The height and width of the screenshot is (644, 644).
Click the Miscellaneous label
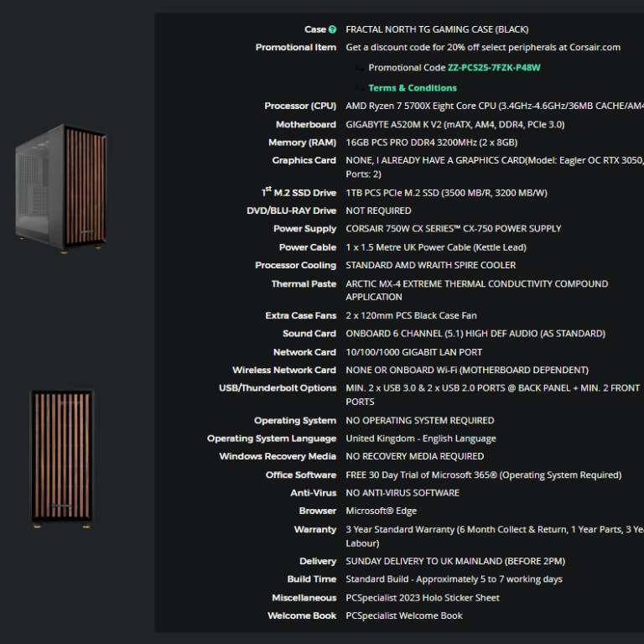(x=304, y=598)
